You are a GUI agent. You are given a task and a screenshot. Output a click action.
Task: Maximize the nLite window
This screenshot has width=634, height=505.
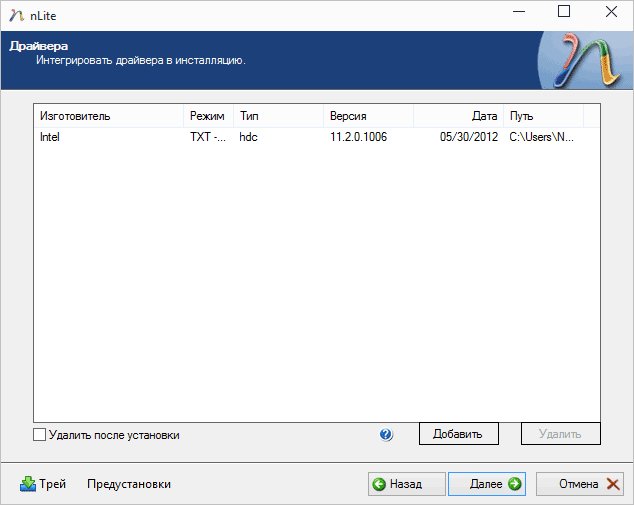point(564,11)
